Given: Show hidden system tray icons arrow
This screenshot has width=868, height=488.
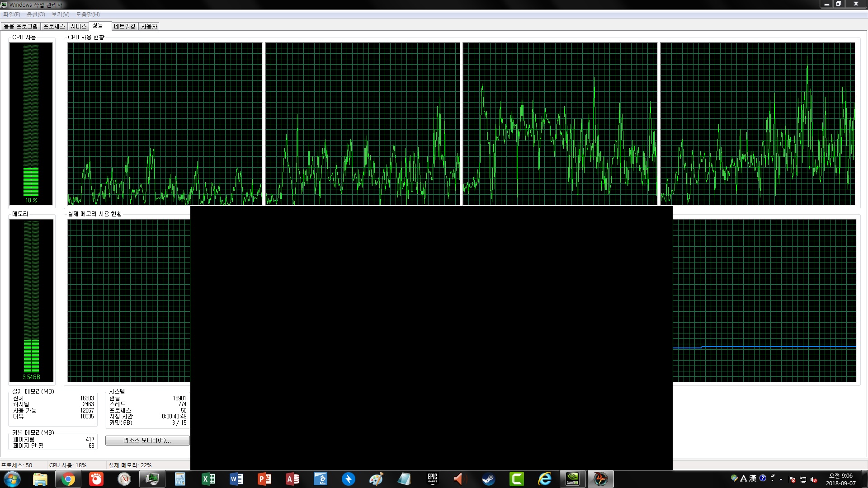Looking at the screenshot, I should coord(781,479).
